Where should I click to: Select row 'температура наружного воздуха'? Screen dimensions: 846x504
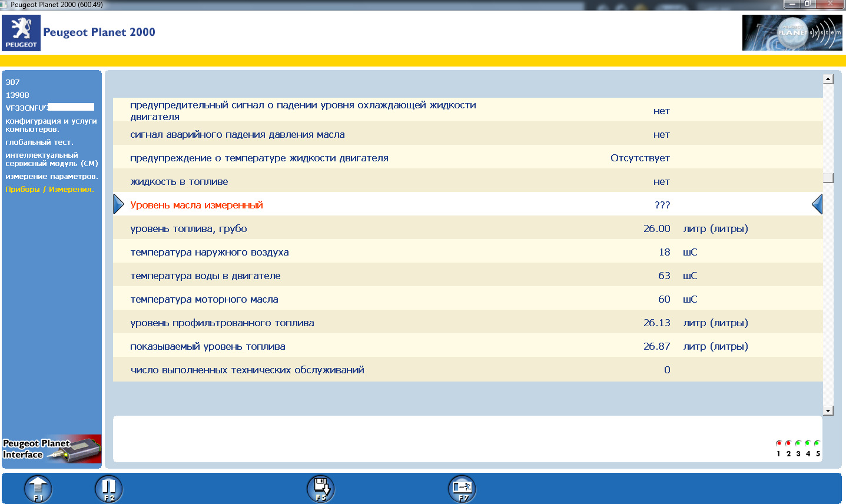point(467,251)
